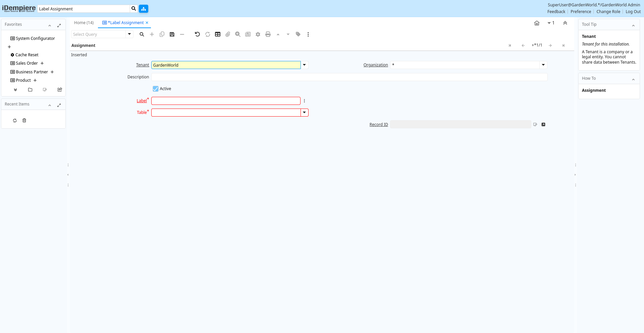The height and width of the screenshot is (333, 644).
Task: Switch to the Home (14) tab
Action: (x=84, y=23)
